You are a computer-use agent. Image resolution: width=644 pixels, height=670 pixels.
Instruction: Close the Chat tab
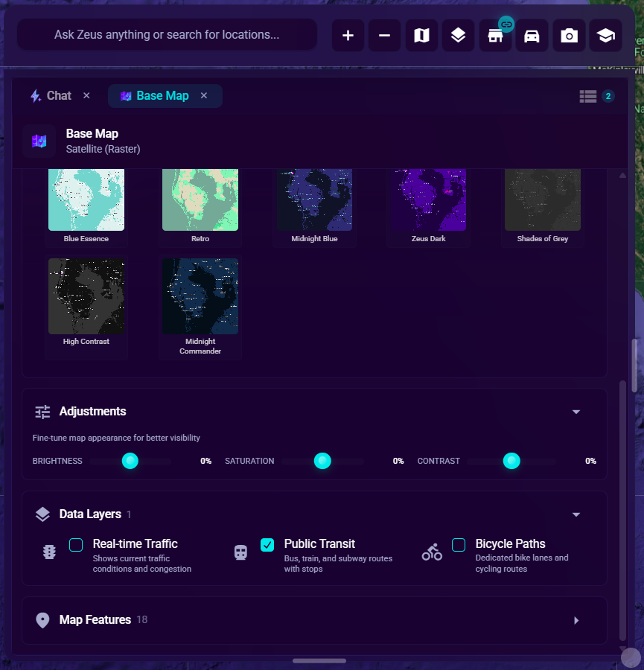[x=86, y=95]
